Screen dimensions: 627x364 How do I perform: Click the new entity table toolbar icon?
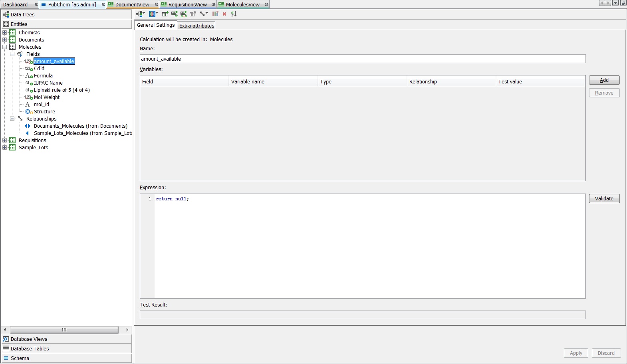[153, 14]
